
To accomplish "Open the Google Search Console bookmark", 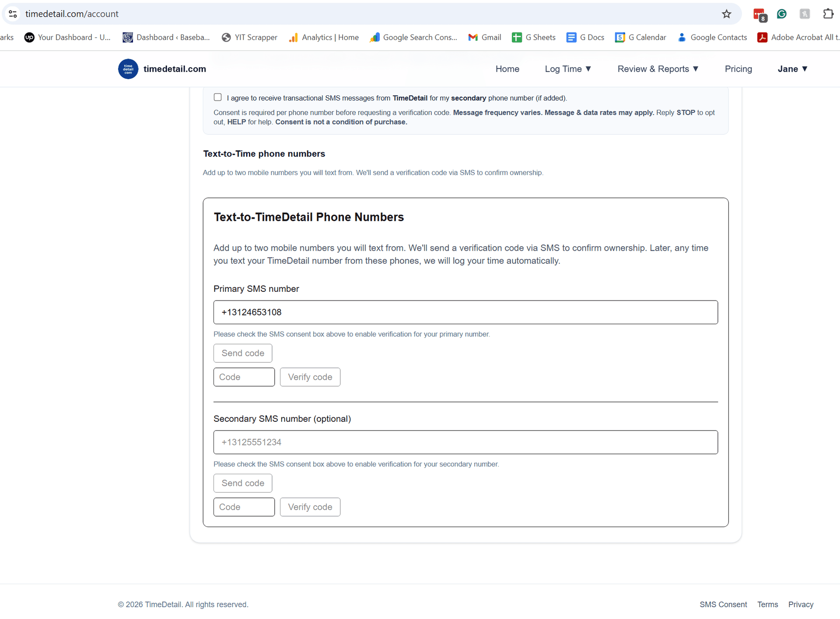I will point(413,37).
